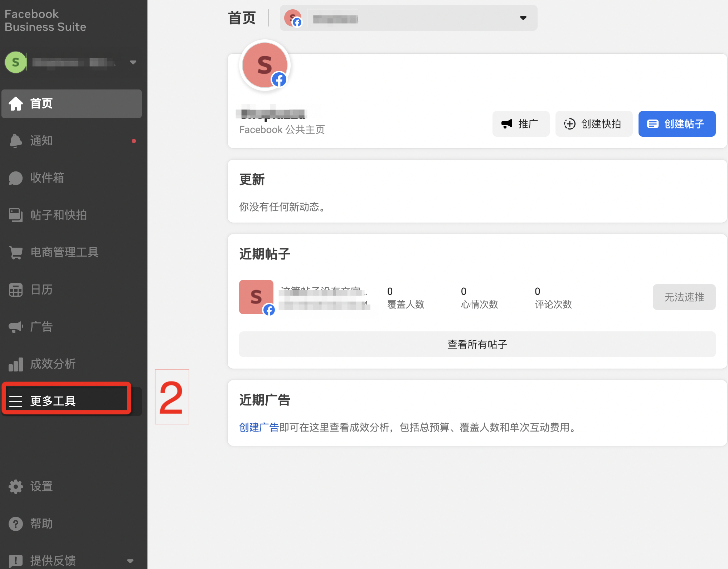Open 成效分析 menu item

(72, 364)
